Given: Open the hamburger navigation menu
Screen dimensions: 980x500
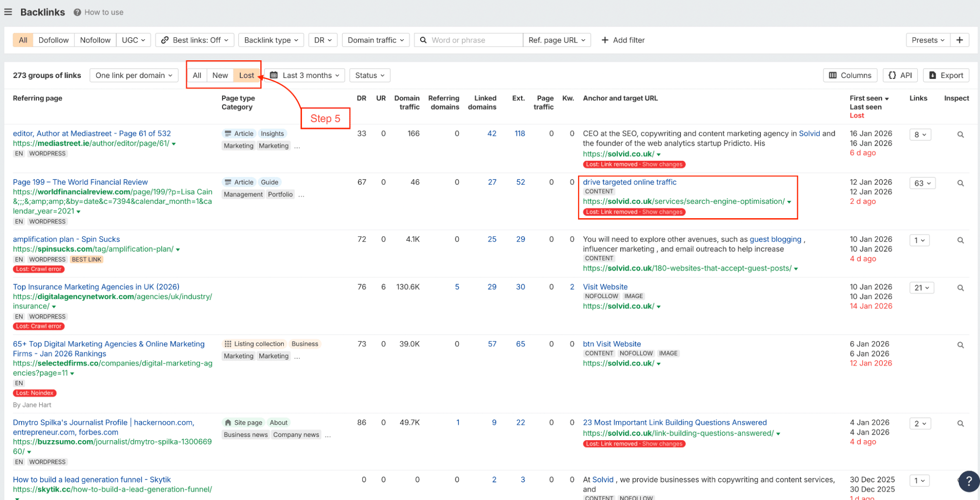Looking at the screenshot, I should (8, 12).
